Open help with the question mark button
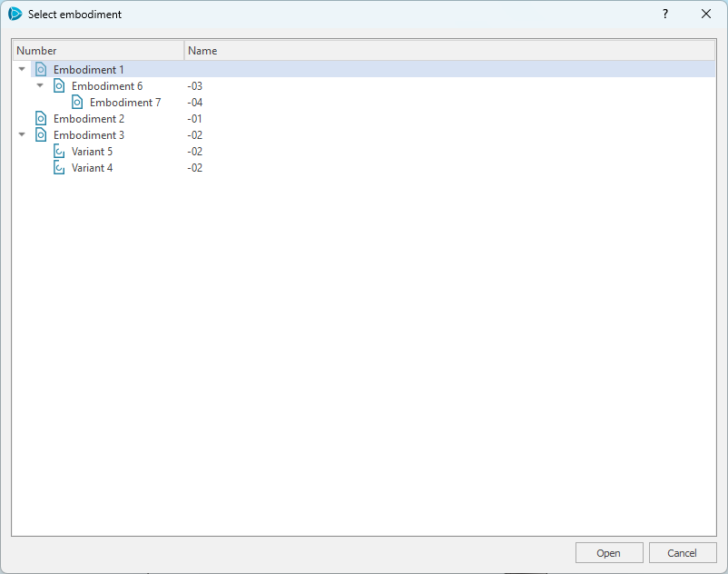Viewport: 728px width, 574px height. coord(664,15)
